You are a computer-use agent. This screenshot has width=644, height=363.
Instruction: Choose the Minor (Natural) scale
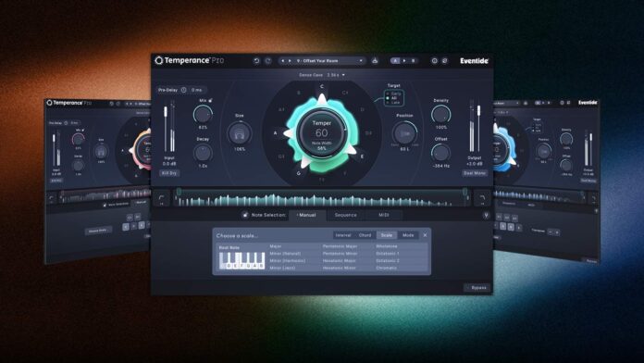[x=285, y=253]
